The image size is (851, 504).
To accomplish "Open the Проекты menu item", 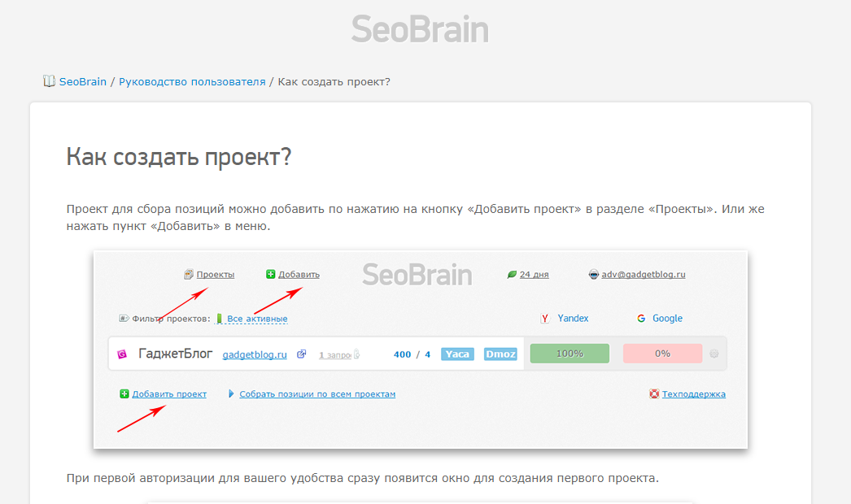I will (x=215, y=275).
